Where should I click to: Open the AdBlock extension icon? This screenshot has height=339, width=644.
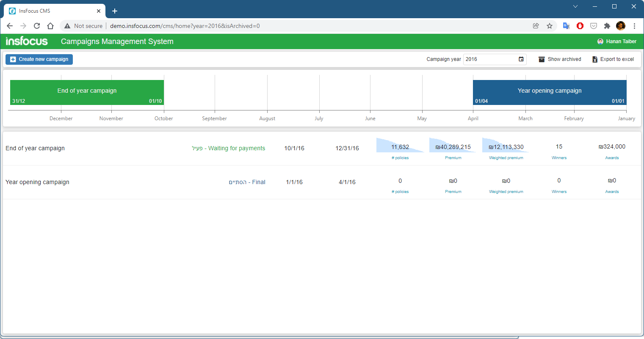tap(580, 26)
